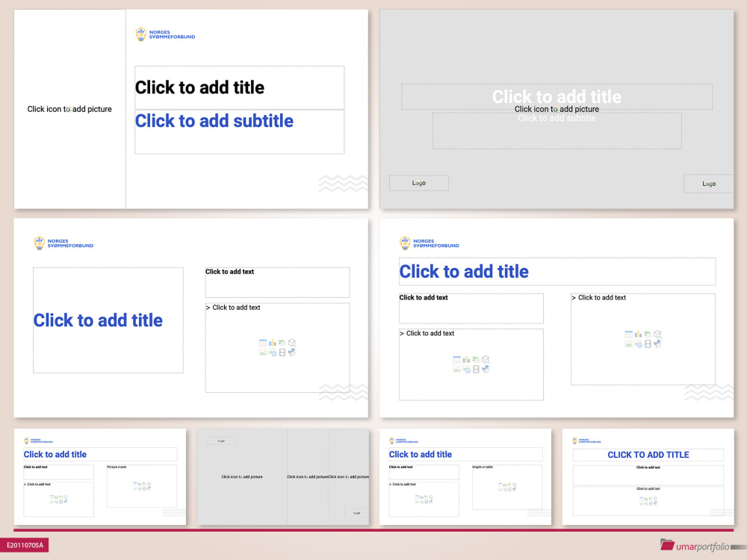
Task: Choose Online Pictures icon in large two-column slide's right placeholder
Action: (639, 343)
